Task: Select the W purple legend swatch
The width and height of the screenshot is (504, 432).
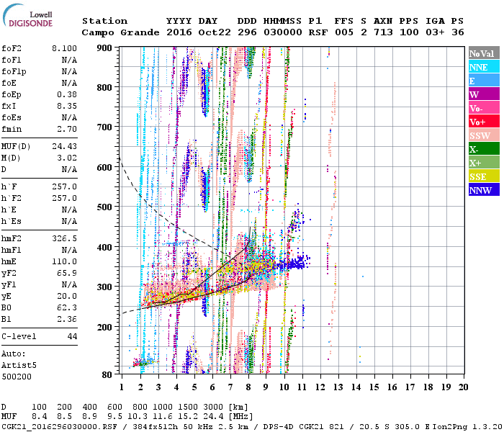Action: pyautogui.click(x=484, y=94)
